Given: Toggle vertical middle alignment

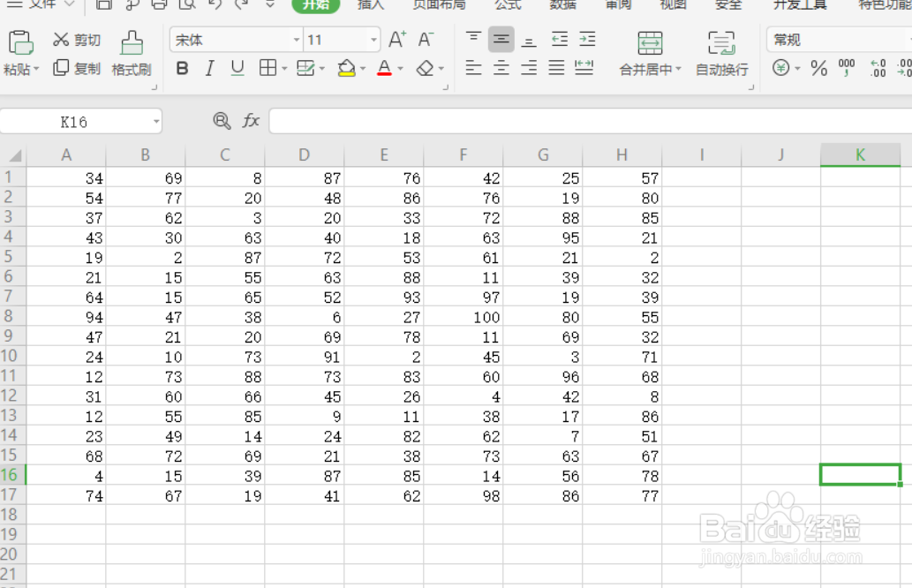Looking at the screenshot, I should pyautogui.click(x=501, y=40).
